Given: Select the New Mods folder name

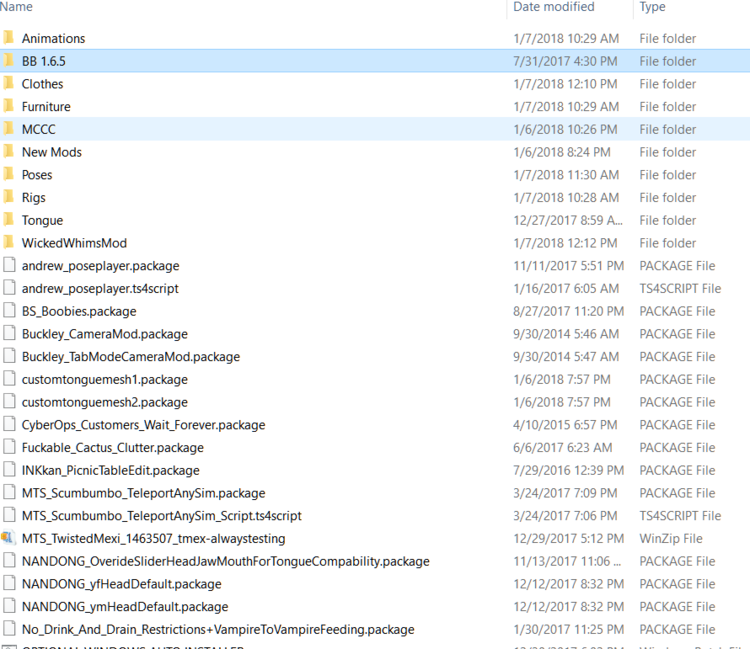Looking at the screenshot, I should pyautogui.click(x=52, y=152).
